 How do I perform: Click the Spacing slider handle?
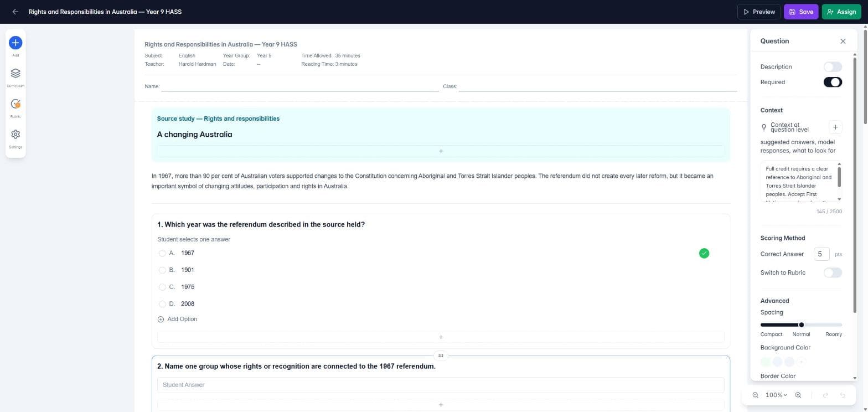[x=801, y=325]
